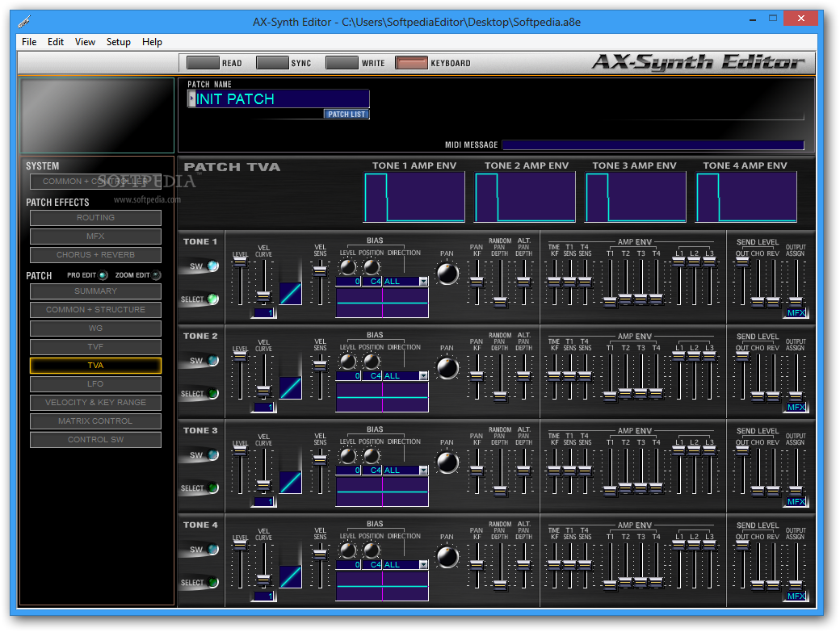Toggle the KEYBOARD button
Screen dimensions: 840x632
pyautogui.click(x=411, y=63)
